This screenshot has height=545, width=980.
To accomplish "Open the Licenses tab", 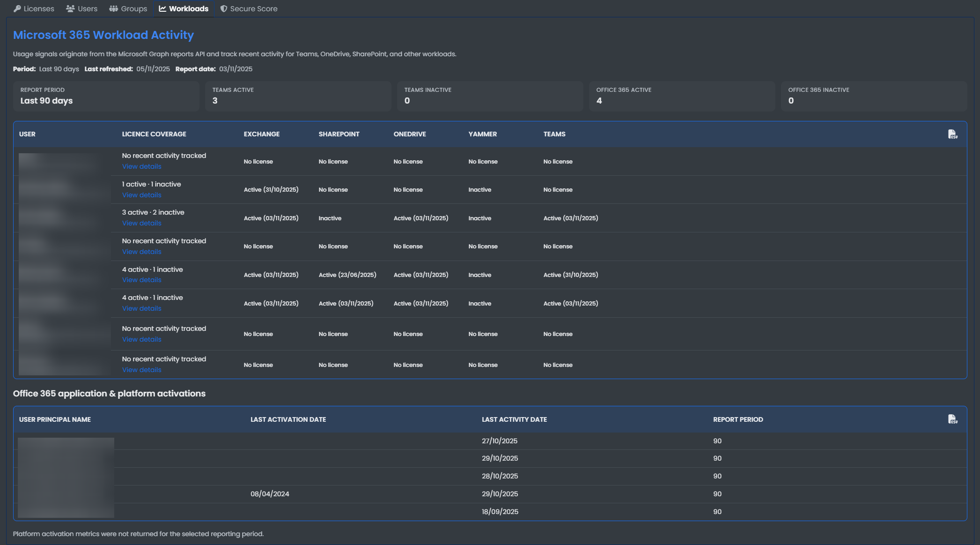I will tap(34, 9).
